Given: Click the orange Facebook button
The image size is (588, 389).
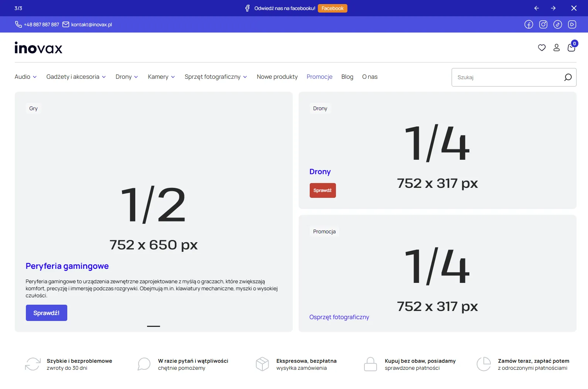Looking at the screenshot, I should point(332,8).
